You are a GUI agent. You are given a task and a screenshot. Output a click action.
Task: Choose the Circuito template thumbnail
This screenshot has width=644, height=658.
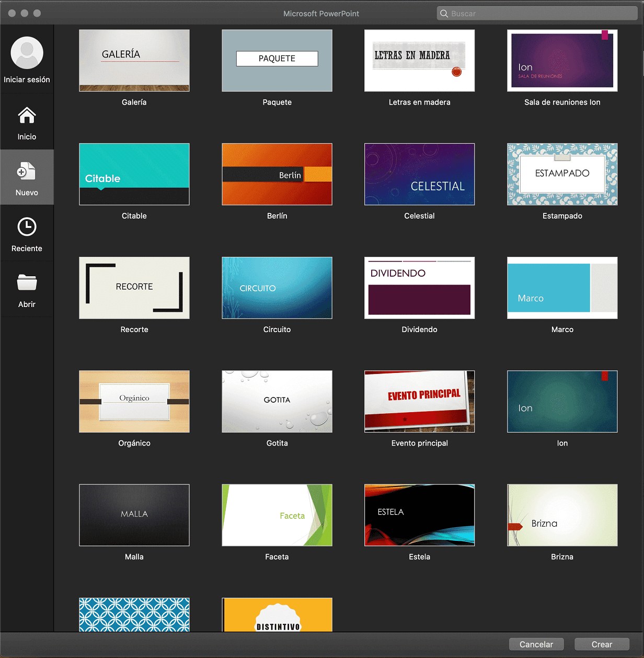[277, 288]
